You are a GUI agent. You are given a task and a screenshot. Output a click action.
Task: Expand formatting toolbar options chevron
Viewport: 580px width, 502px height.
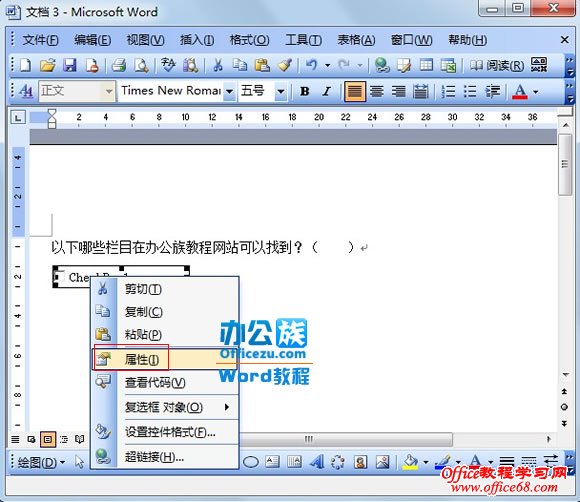(x=570, y=91)
